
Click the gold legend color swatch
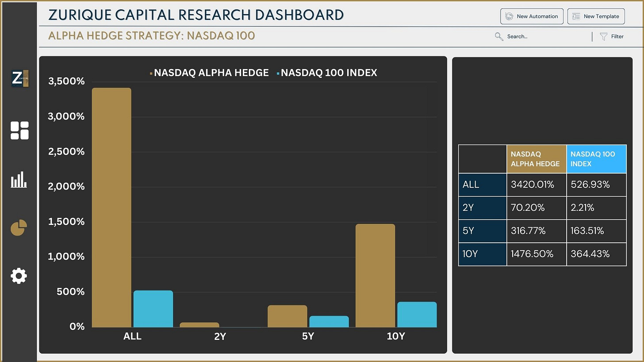point(151,72)
